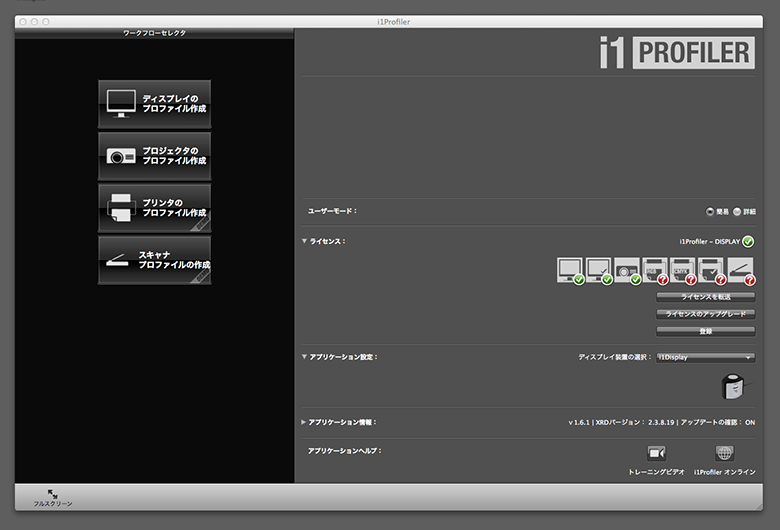The height and width of the screenshot is (530, 780).
Task: Click the ライセンスを転送 button
Action: click(x=705, y=297)
